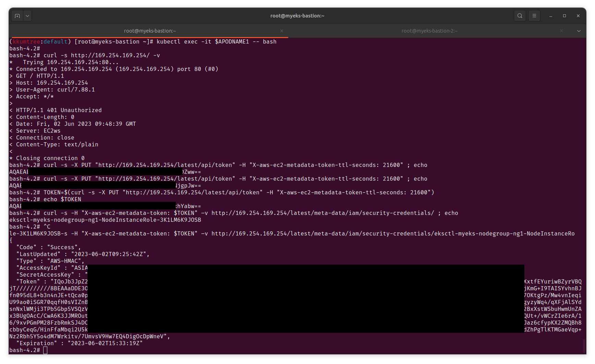Click the terminal vertical scrollbar

(x=584, y=346)
